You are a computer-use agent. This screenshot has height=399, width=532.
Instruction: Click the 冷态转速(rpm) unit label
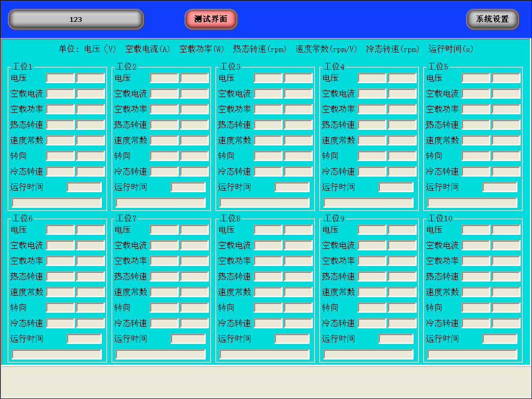pyautogui.click(x=393, y=49)
